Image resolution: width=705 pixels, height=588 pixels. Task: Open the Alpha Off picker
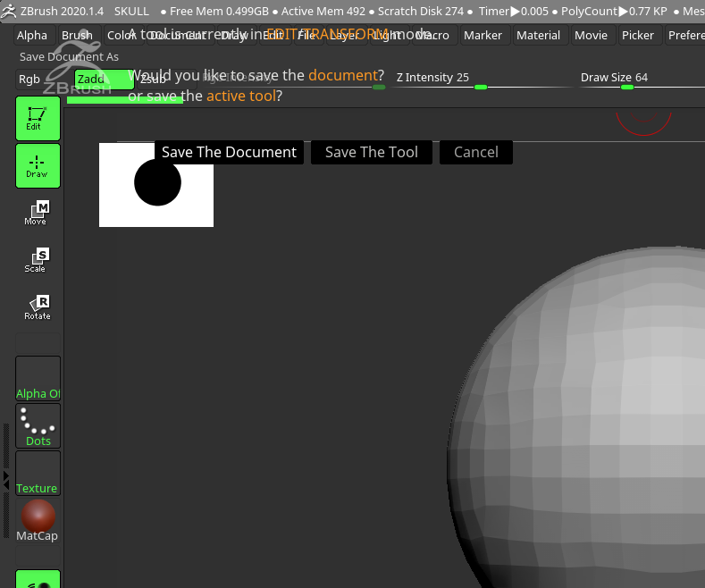38,378
